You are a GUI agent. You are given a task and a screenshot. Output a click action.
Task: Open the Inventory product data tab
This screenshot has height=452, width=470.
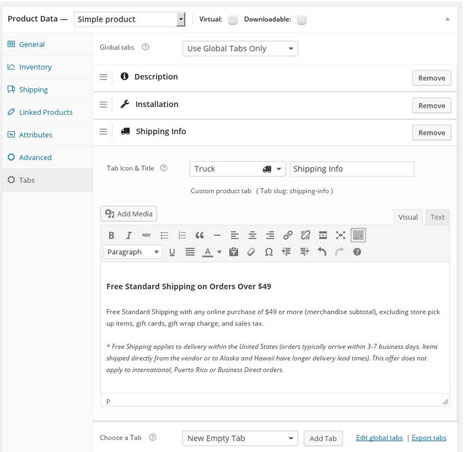pos(35,67)
